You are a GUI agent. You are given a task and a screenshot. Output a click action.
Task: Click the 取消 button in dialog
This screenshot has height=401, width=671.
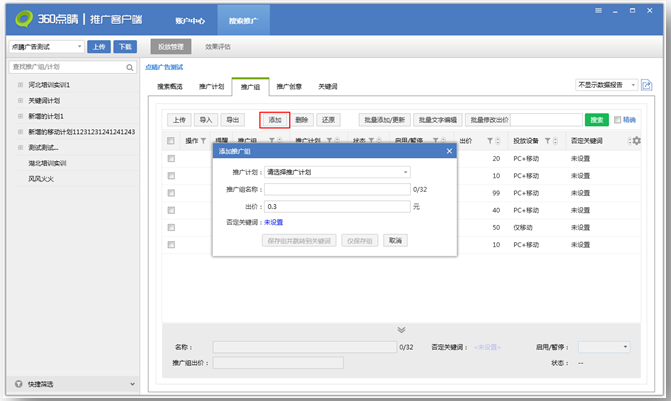click(396, 241)
